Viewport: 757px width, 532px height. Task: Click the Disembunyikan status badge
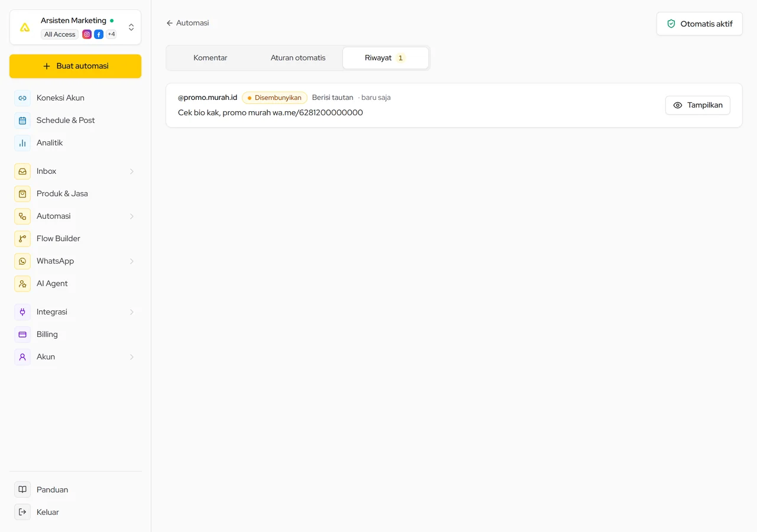[x=274, y=98]
